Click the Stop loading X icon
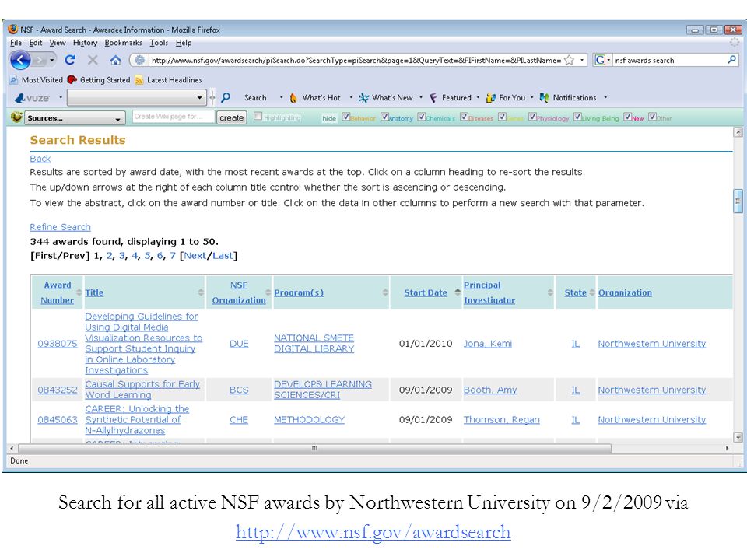This screenshot has width=747, height=560. pos(93,60)
